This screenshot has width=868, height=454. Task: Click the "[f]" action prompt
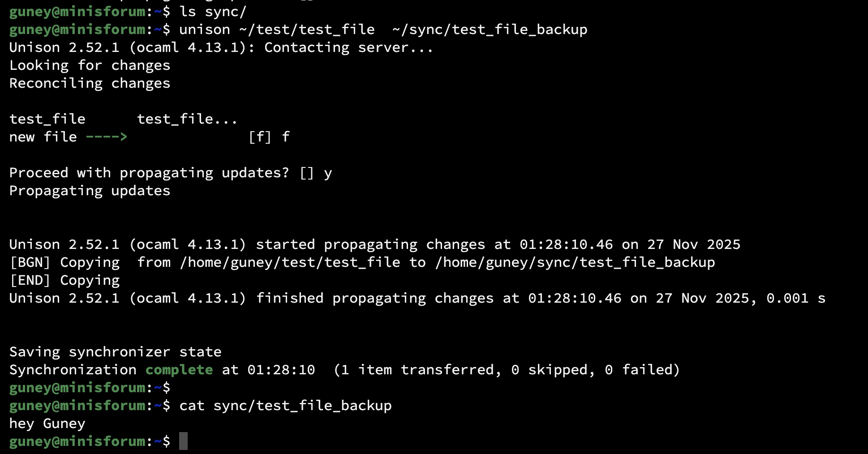pyautogui.click(x=260, y=137)
